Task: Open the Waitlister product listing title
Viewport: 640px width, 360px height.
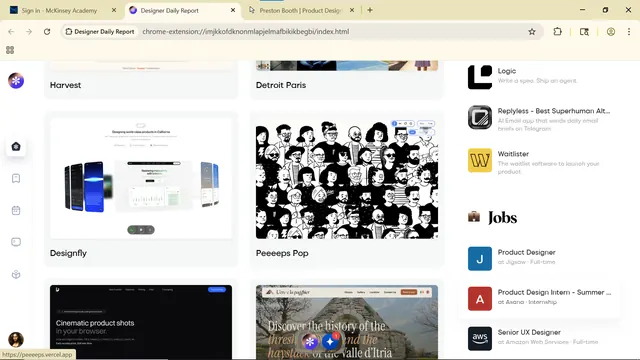Action: pos(513,154)
